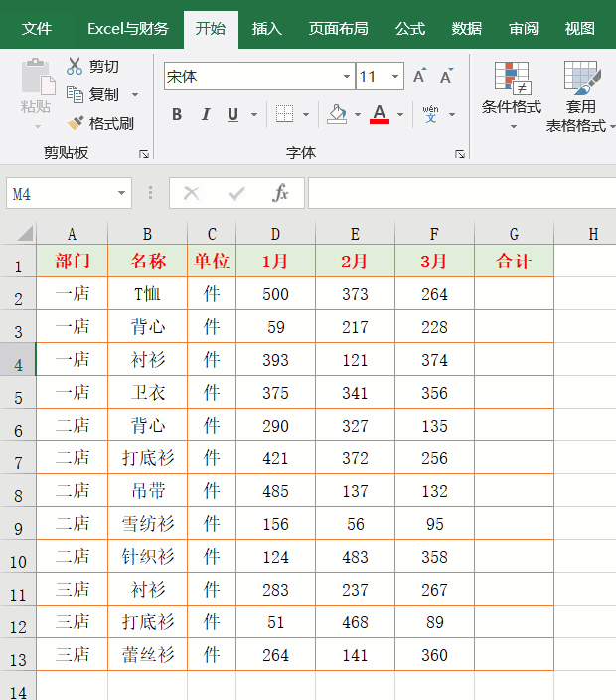Viewport: 616px width, 700px height.
Task: Expand border style options arrow
Action: tap(306, 115)
